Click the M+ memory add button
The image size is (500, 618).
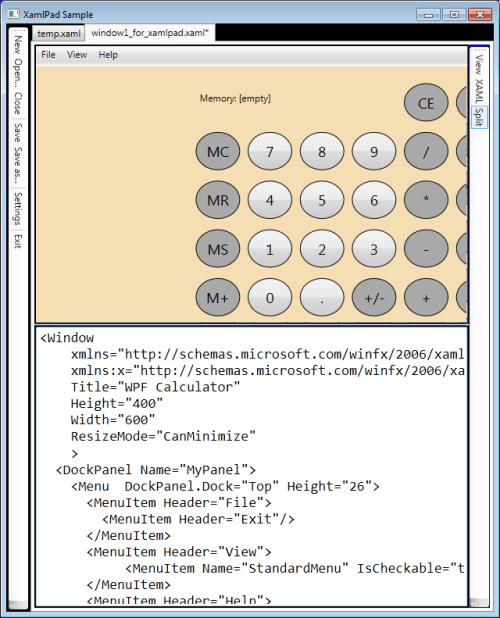pyautogui.click(x=218, y=298)
